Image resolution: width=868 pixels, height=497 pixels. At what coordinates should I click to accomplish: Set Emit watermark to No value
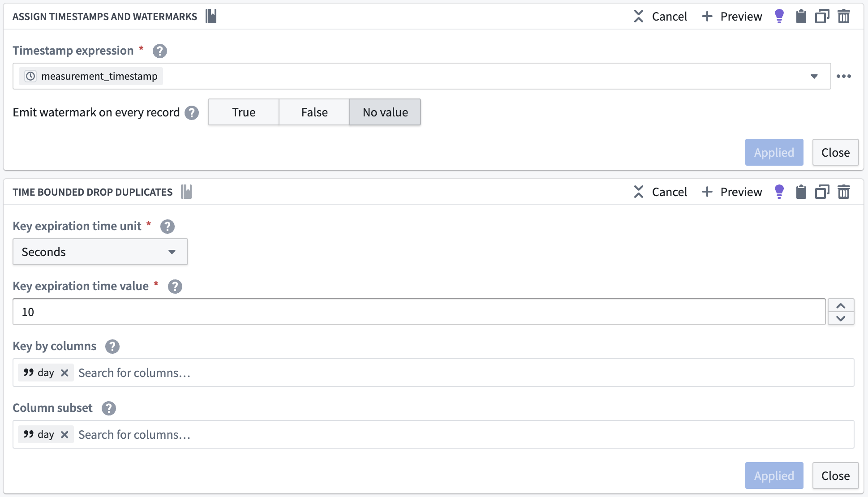tap(385, 112)
